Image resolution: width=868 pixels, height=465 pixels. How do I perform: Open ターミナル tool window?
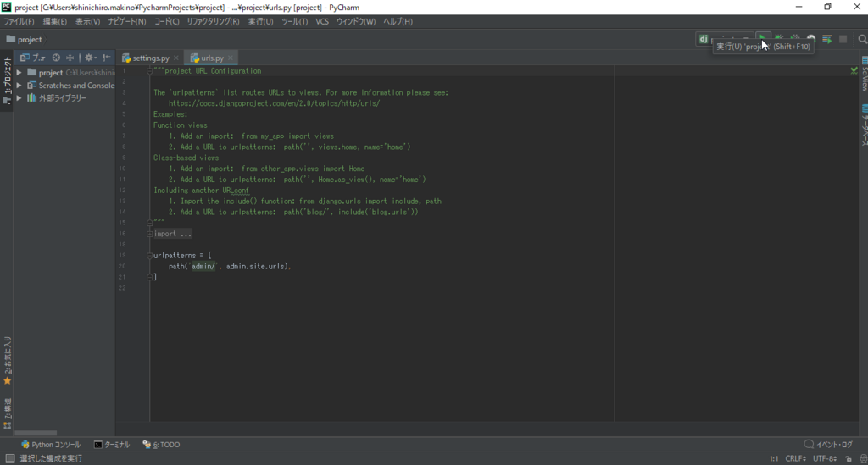pyautogui.click(x=112, y=445)
